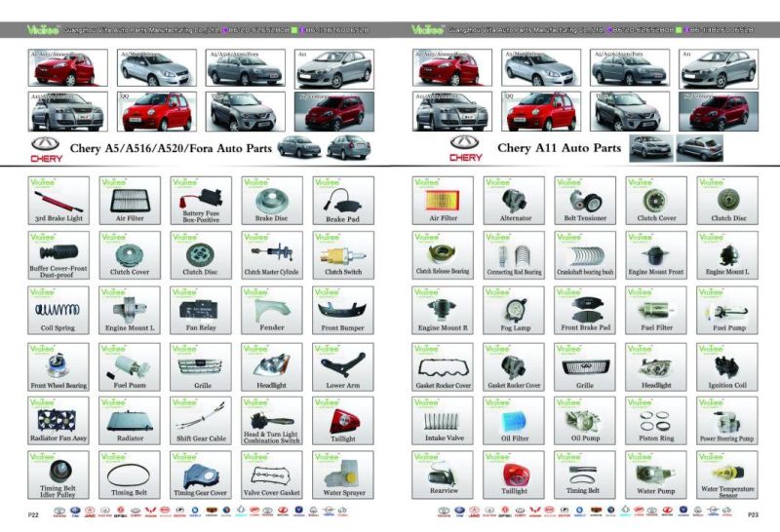Select the Water Temperature Sensor card
The height and width of the screenshot is (532, 780).
click(x=727, y=475)
